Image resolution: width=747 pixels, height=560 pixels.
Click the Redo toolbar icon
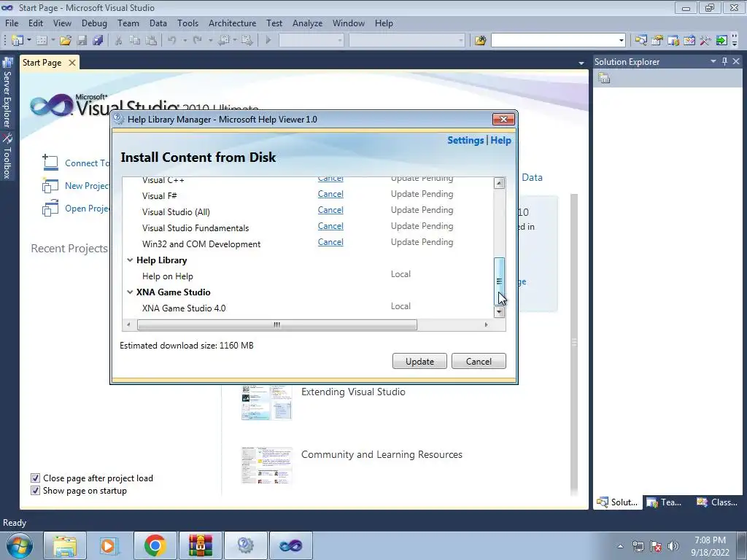(197, 41)
